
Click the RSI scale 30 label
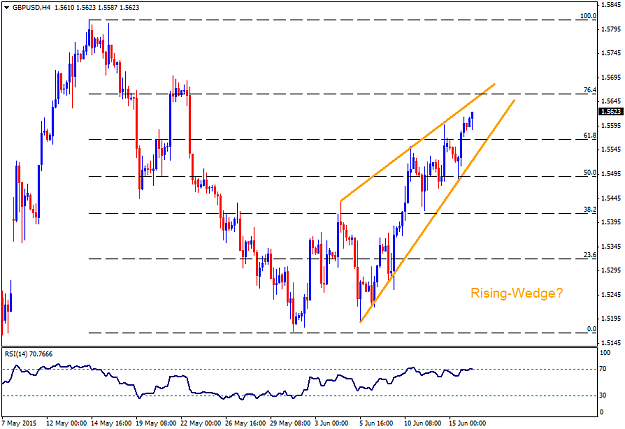(x=603, y=396)
